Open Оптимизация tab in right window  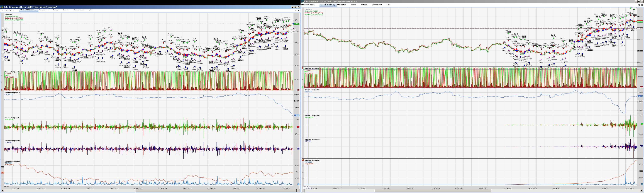click(x=377, y=4)
